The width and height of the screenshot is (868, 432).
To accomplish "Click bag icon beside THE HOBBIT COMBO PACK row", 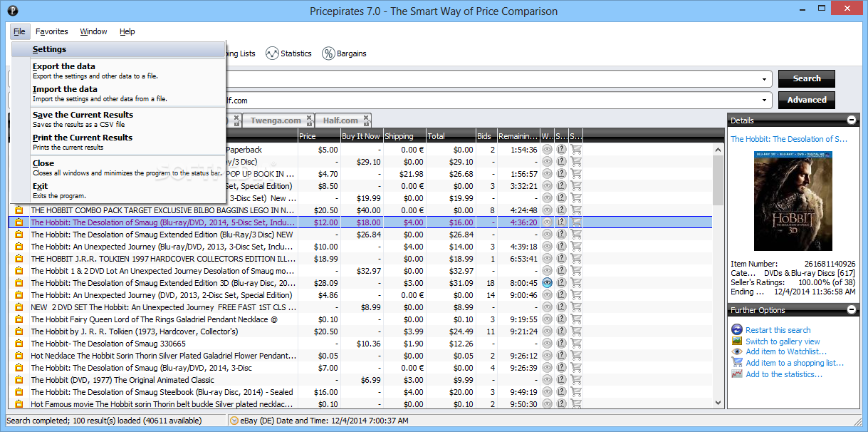I will click(x=19, y=210).
